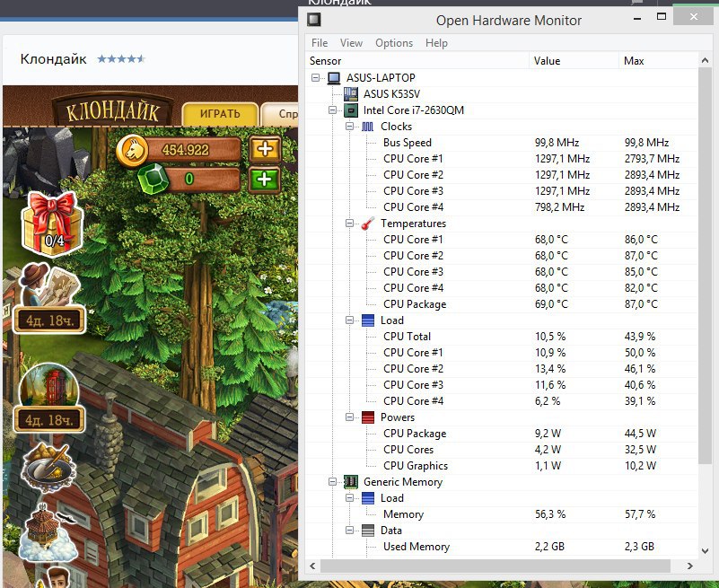Select the CPU Package temperature row
Screen dimensions: 719x588
click(x=501, y=304)
